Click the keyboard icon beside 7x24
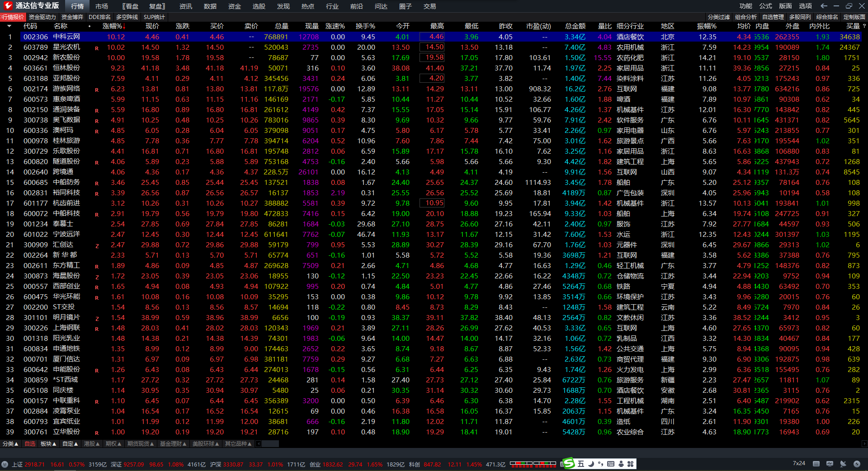The width and height of the screenshot is (868, 471). 816,464
